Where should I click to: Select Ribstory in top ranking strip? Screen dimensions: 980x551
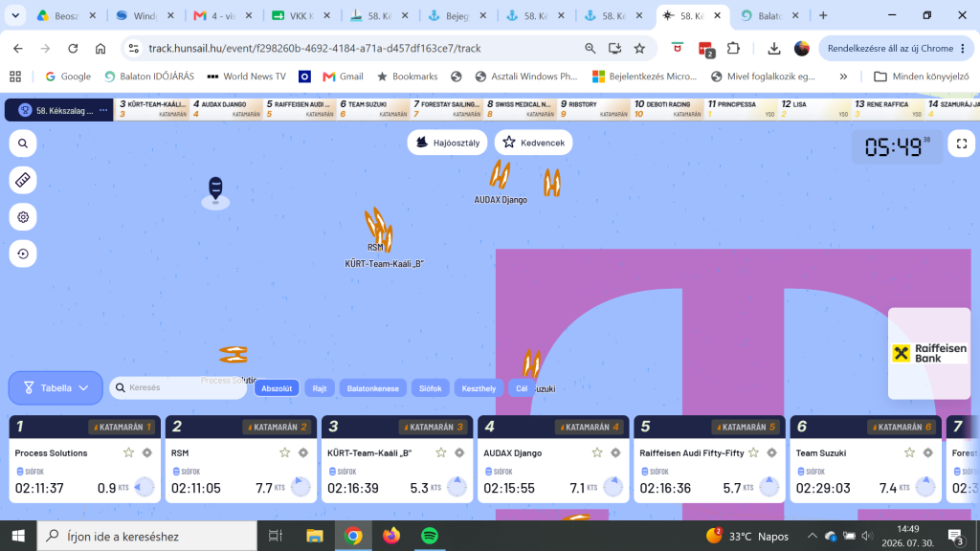(593, 109)
